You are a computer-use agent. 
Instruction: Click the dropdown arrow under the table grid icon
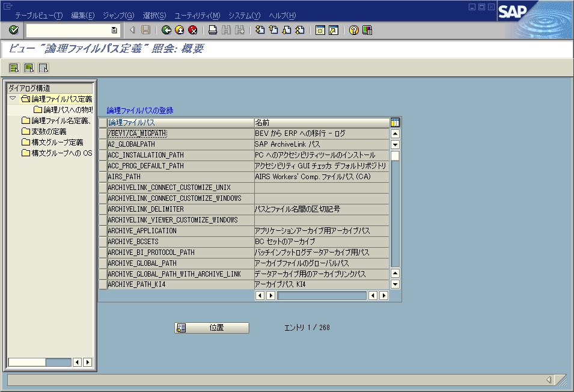(394, 143)
